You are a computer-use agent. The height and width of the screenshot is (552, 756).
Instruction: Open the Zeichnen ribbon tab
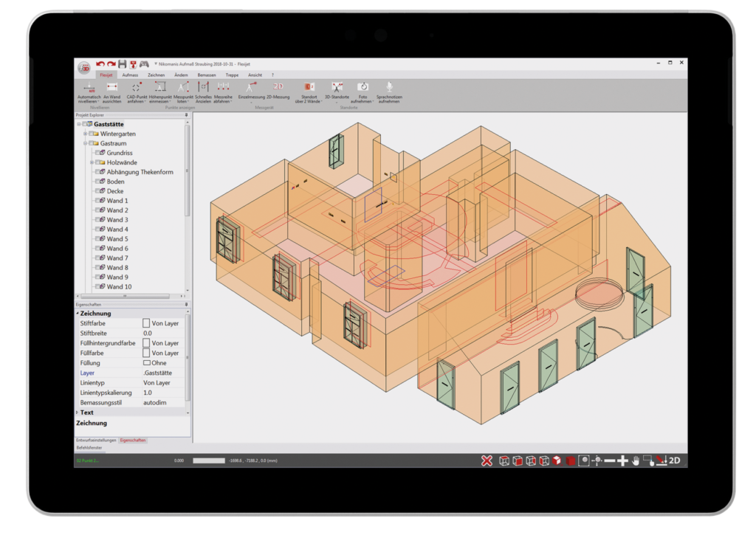[157, 75]
